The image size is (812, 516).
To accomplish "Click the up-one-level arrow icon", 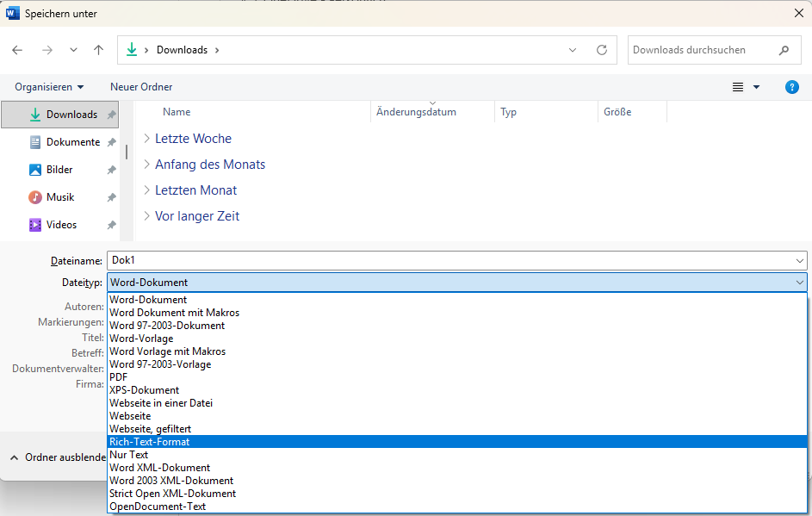I will tap(98, 50).
